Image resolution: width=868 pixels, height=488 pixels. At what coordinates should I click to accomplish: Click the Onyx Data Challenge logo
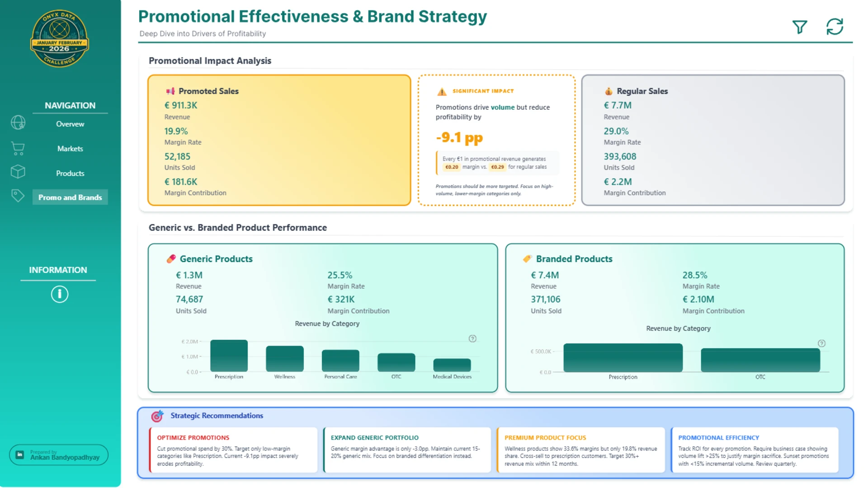click(x=59, y=39)
